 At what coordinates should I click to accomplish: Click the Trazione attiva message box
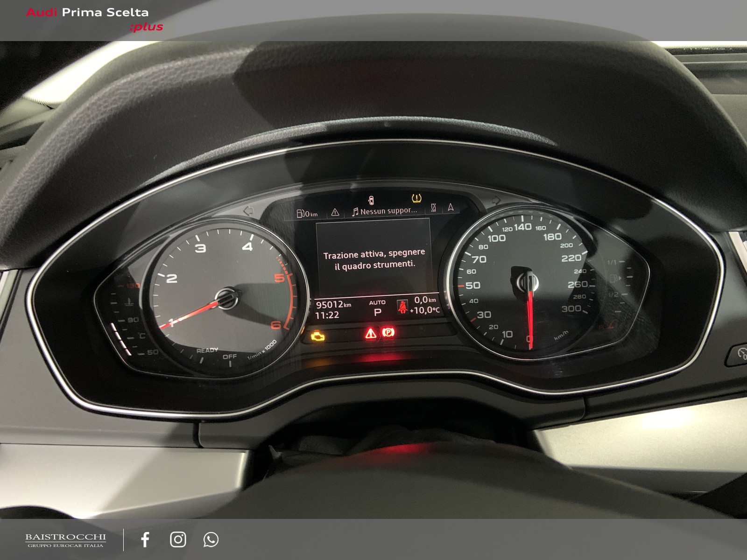pyautogui.click(x=374, y=259)
